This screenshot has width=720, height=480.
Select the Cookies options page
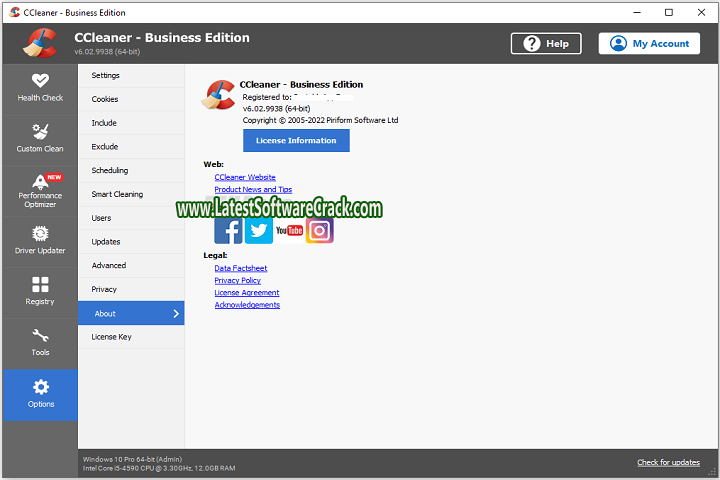tap(131, 99)
